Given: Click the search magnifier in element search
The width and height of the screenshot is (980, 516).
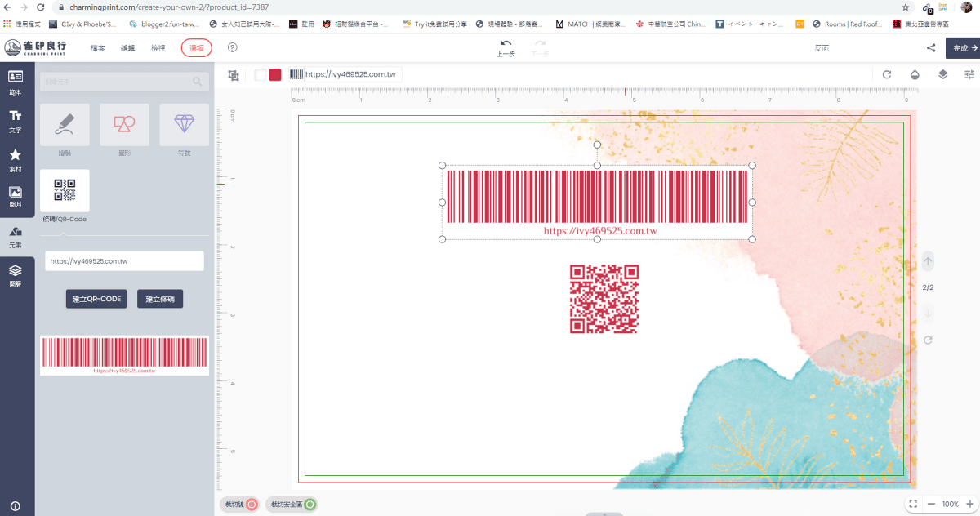Looking at the screenshot, I should 197,82.
